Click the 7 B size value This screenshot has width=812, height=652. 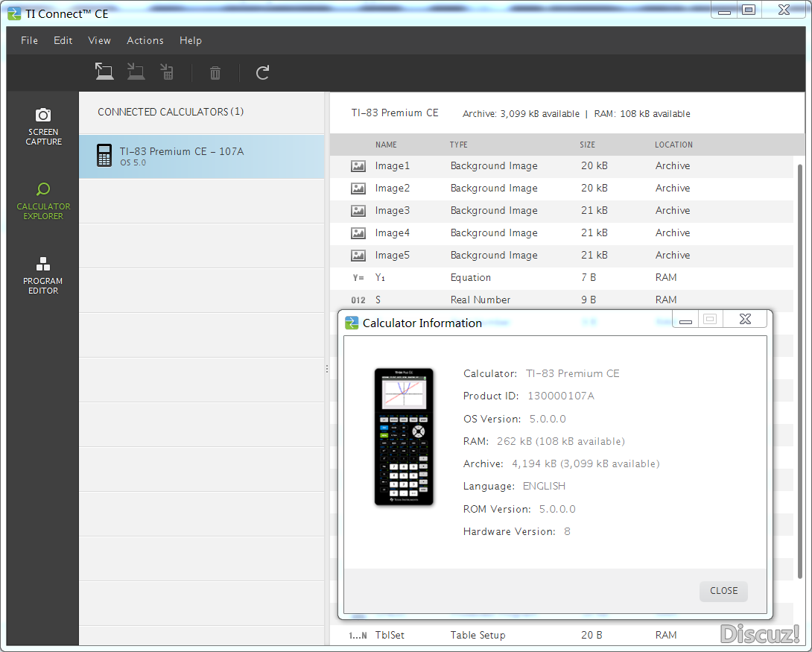589,278
